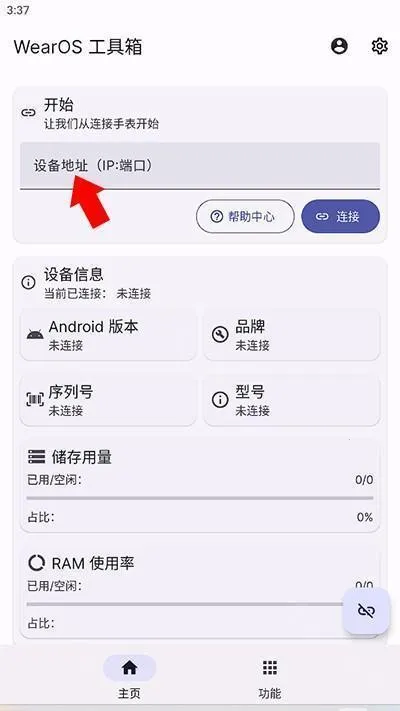Focus the 设备地址 (IP:端口) input field
Viewport: 400px width, 711px height.
pyautogui.click(x=200, y=166)
